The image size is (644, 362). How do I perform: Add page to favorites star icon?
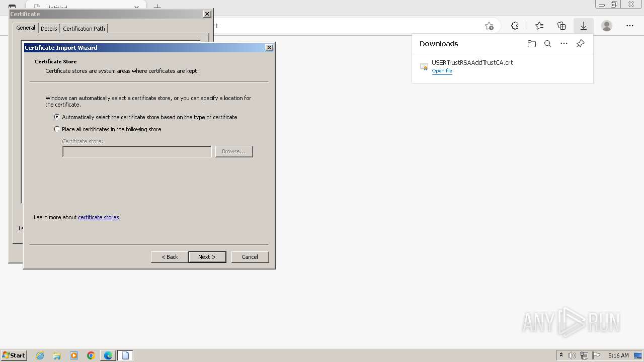tap(489, 26)
